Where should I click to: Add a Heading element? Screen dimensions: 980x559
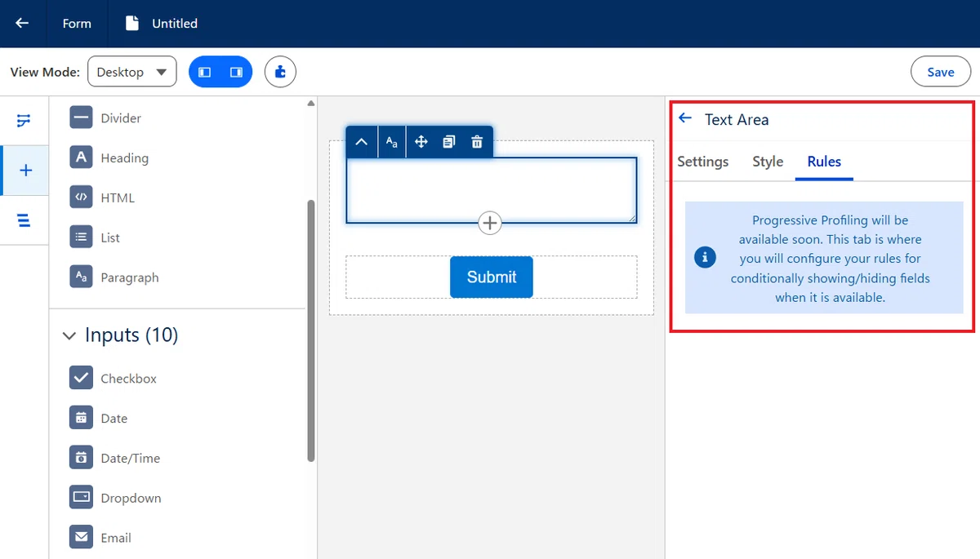point(109,157)
